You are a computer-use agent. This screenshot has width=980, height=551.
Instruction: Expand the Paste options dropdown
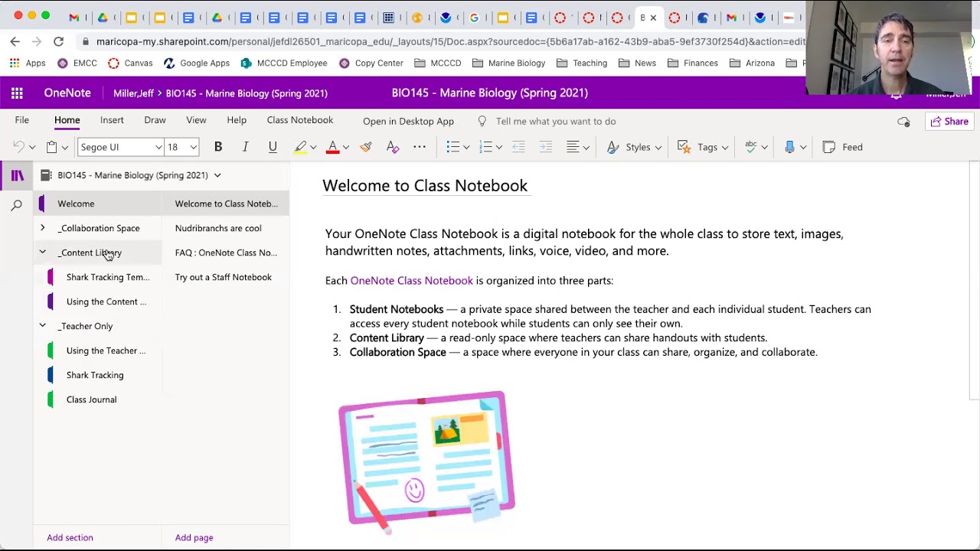tap(65, 148)
